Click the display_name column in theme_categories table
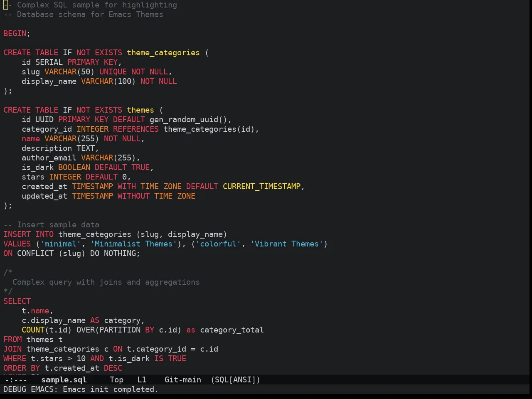Image resolution: width=532 pixels, height=399 pixels. pos(49,81)
